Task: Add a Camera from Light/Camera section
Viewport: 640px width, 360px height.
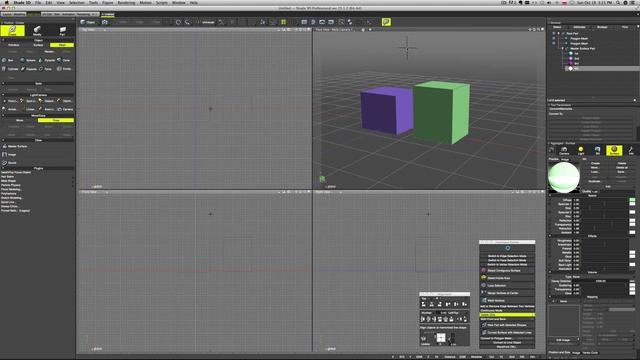Action: point(65,109)
